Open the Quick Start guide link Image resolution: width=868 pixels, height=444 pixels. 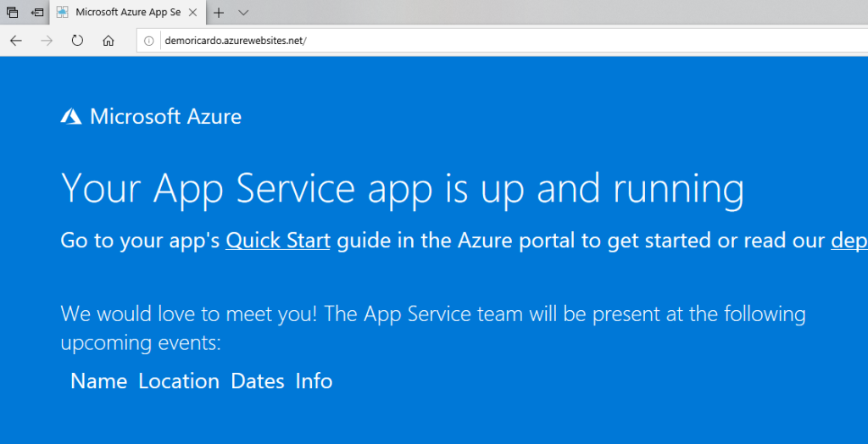[278, 241]
